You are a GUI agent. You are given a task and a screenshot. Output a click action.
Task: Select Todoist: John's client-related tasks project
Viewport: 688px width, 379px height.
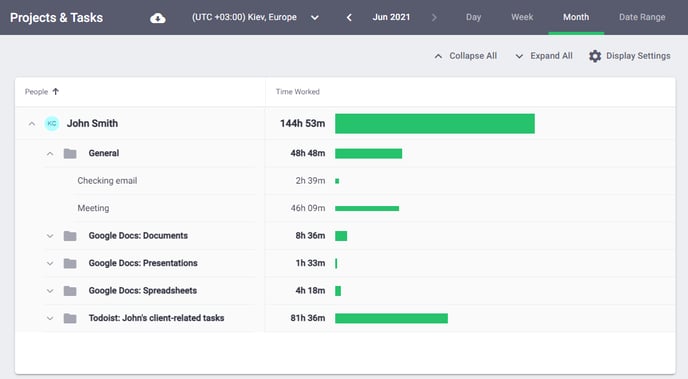pos(156,318)
